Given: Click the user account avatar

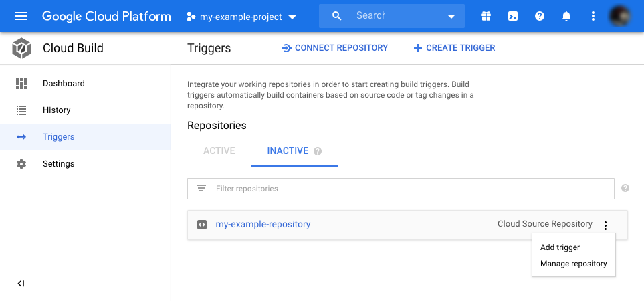Looking at the screenshot, I should click(x=620, y=17).
